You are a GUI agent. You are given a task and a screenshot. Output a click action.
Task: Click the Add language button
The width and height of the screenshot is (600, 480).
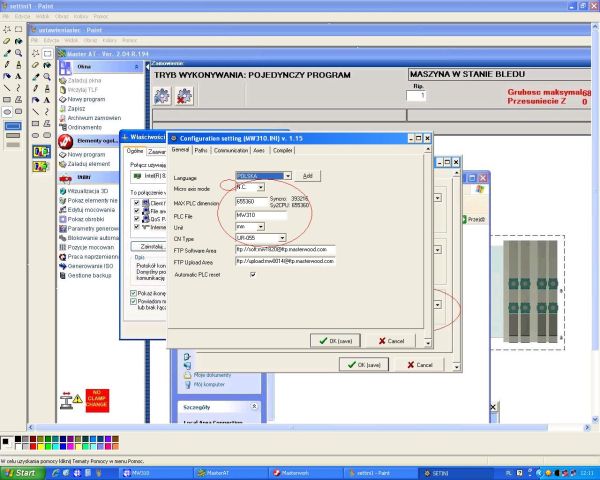[308, 176]
